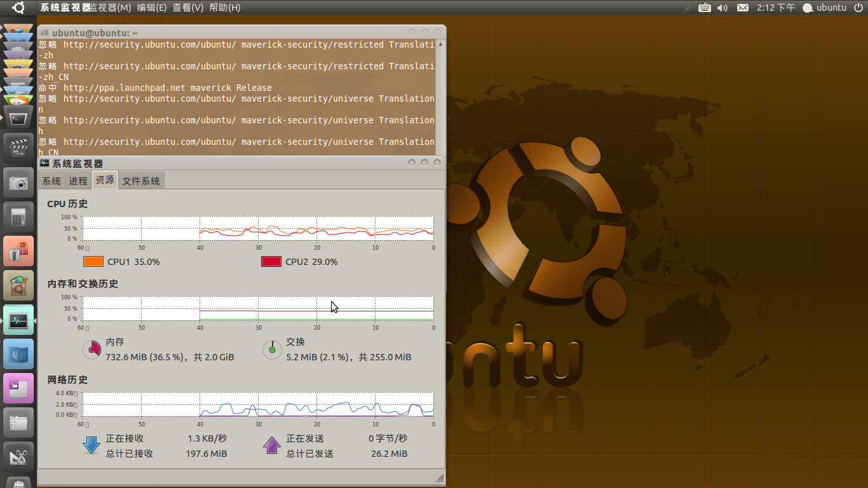Open the shirt and tie dock icon
Screen dimensions: 868x488
tap(18, 252)
